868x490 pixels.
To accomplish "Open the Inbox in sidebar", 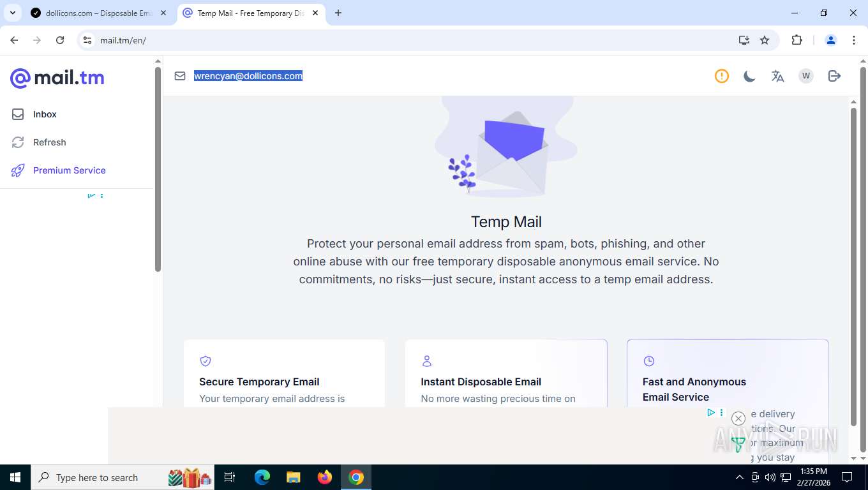I will coord(45,114).
